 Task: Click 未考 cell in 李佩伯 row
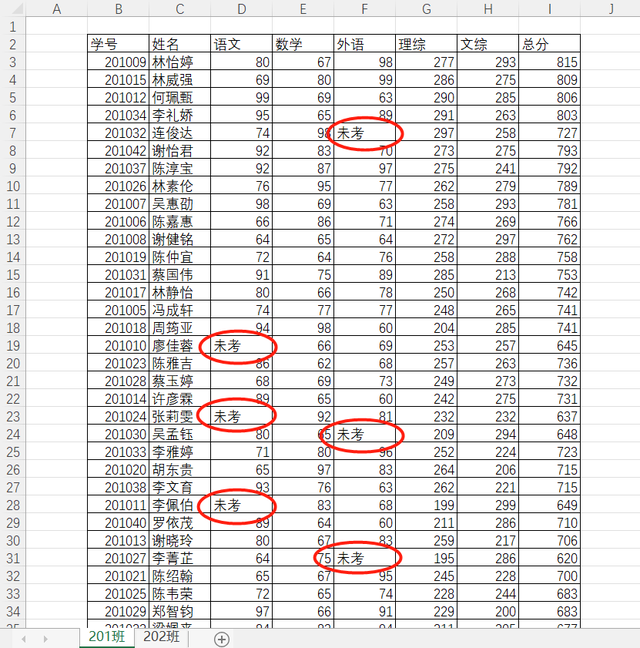click(241, 505)
